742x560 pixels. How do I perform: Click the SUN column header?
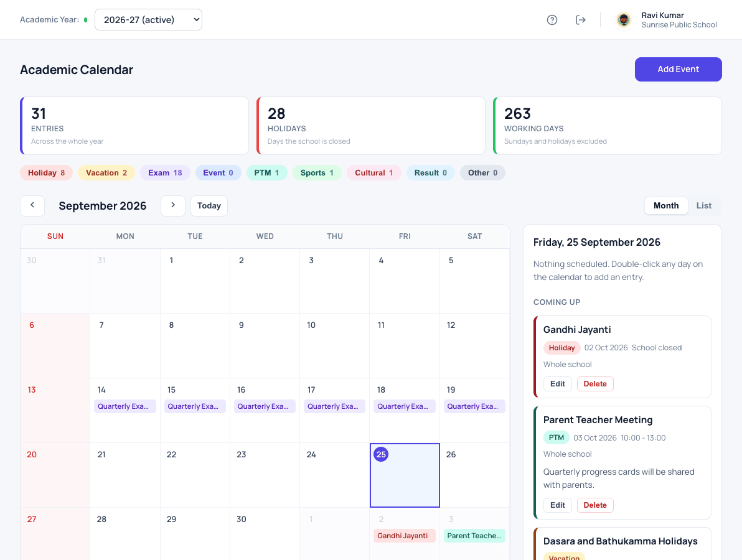click(x=55, y=236)
